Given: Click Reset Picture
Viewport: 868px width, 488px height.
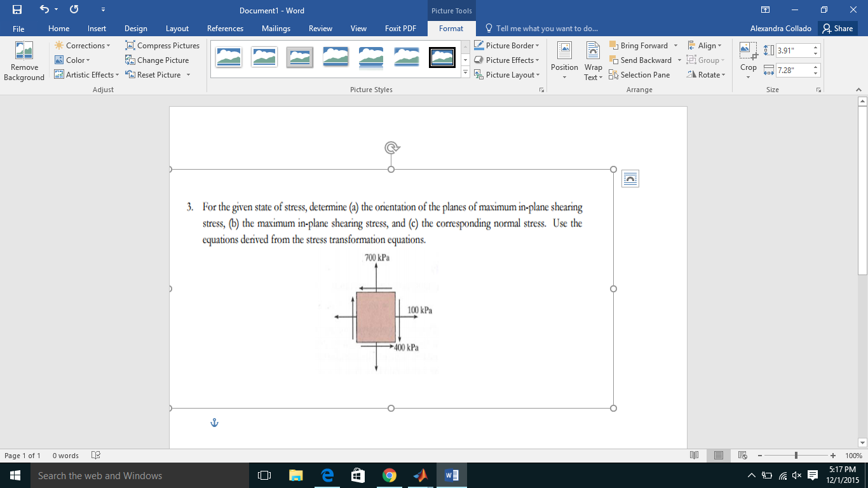Looking at the screenshot, I should [158, 74].
